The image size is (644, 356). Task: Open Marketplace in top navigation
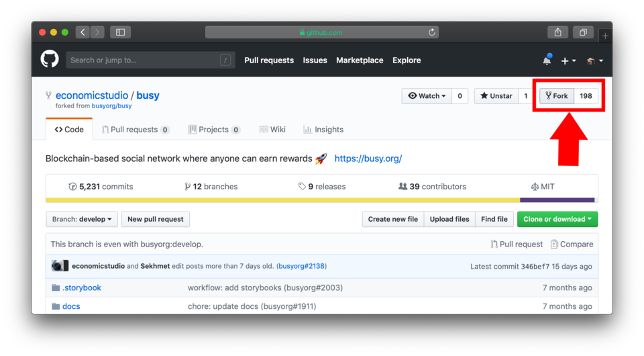(x=360, y=60)
